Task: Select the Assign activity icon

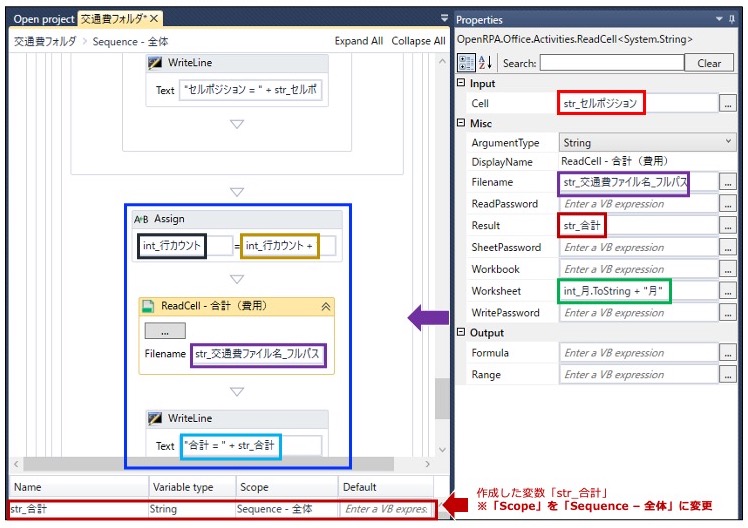Action: 141,219
